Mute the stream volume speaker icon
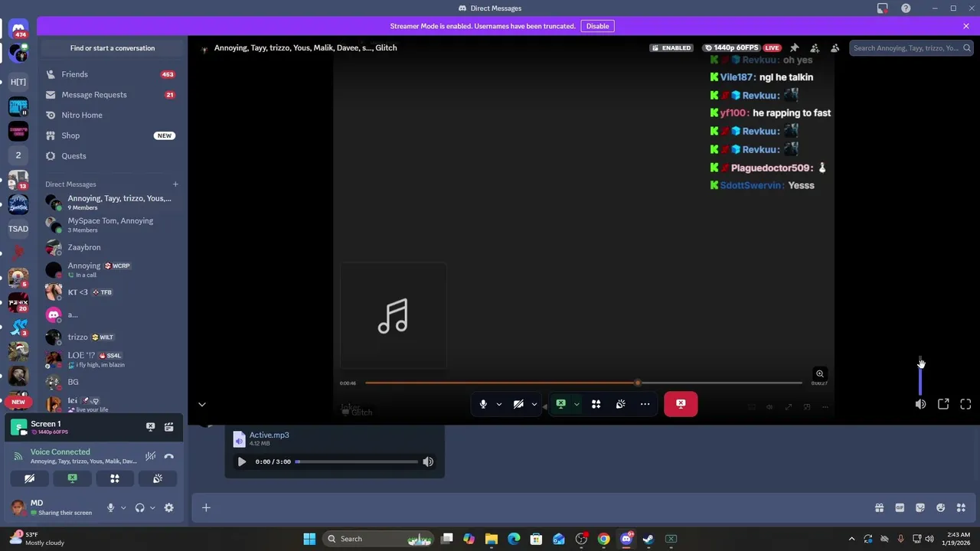The height and width of the screenshot is (551, 980). [x=920, y=404]
